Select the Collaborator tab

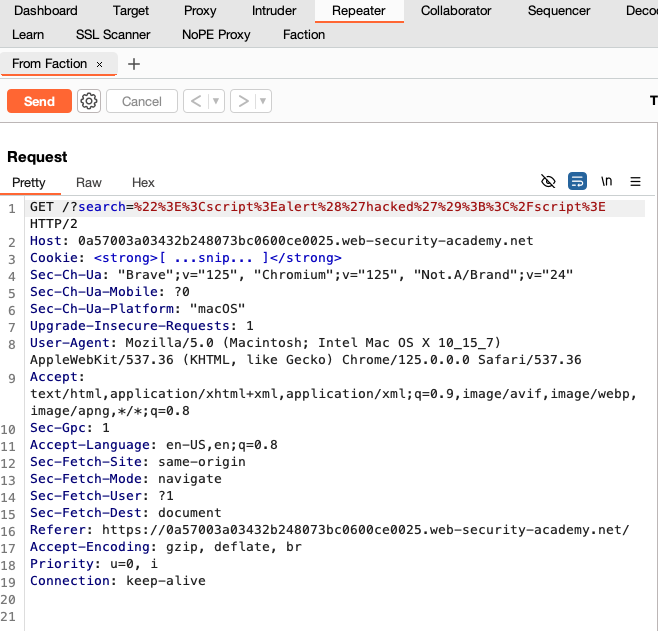(456, 10)
